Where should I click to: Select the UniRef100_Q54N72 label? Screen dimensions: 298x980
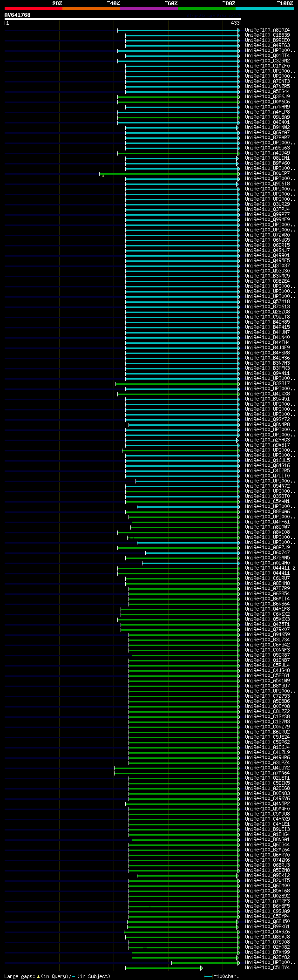[x=267, y=486]
